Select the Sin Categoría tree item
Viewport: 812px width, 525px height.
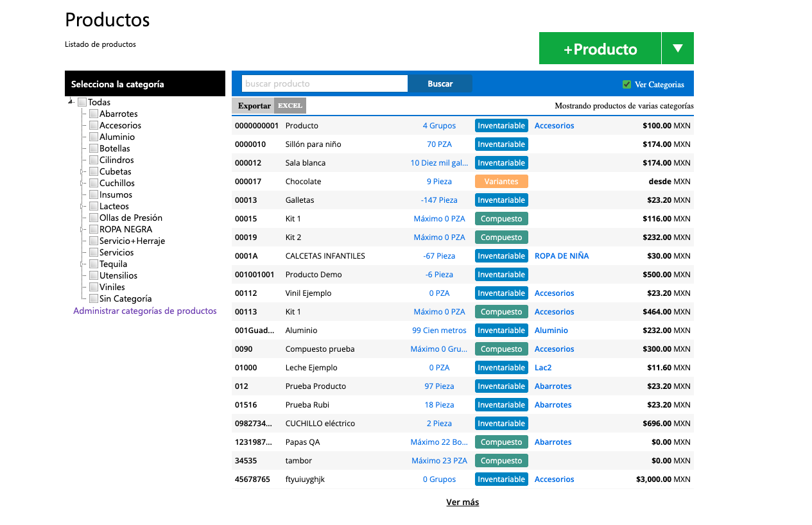(126, 298)
